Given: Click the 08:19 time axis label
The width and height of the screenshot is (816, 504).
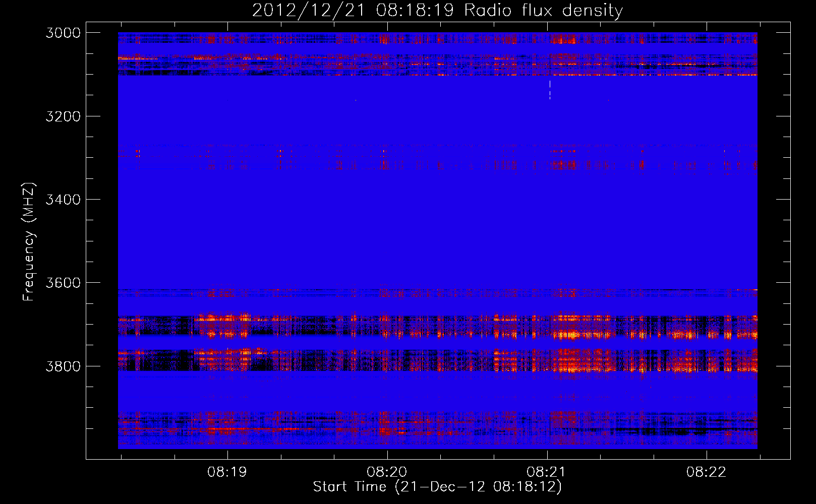Looking at the screenshot, I should 227,472.
